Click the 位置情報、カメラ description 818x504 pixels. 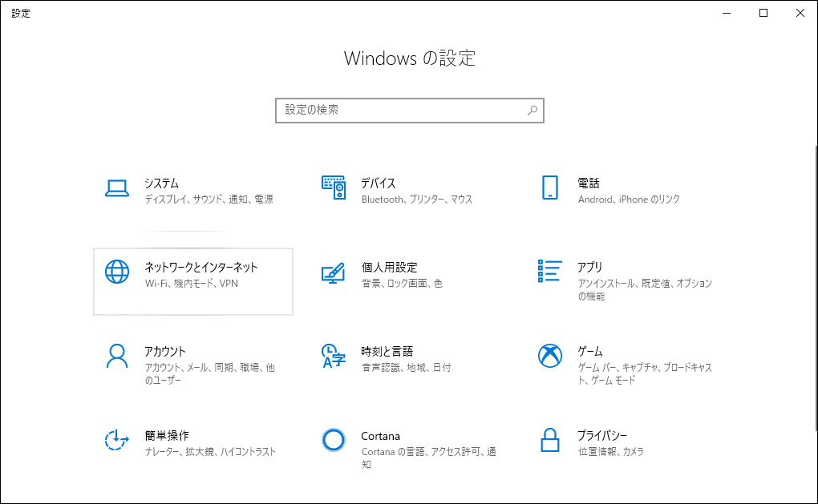(x=610, y=452)
